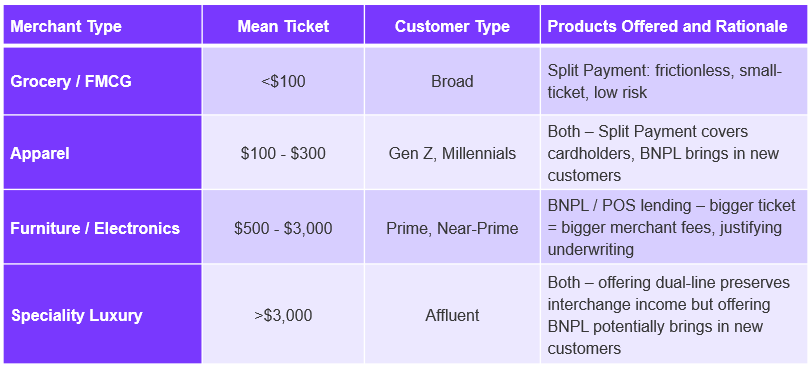Click the BNPL / POS lending rationale cell
Image resolution: width=812 pixels, height=368 pixels.
pyautogui.click(x=675, y=227)
